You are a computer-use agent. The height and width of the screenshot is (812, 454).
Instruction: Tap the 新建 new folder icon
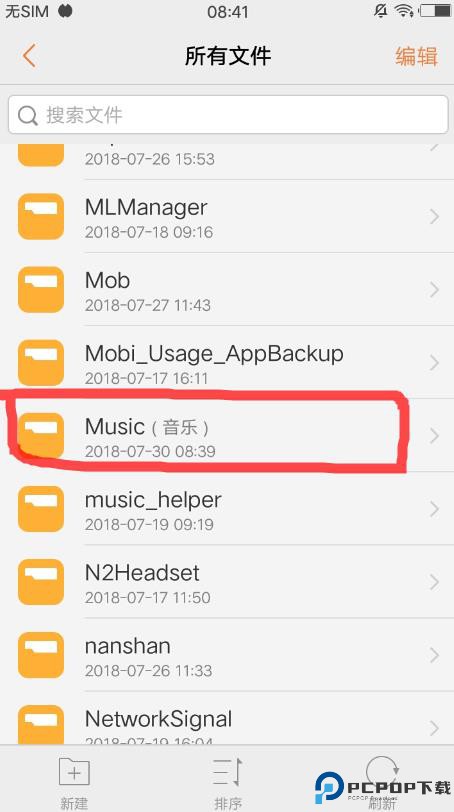tap(74, 773)
